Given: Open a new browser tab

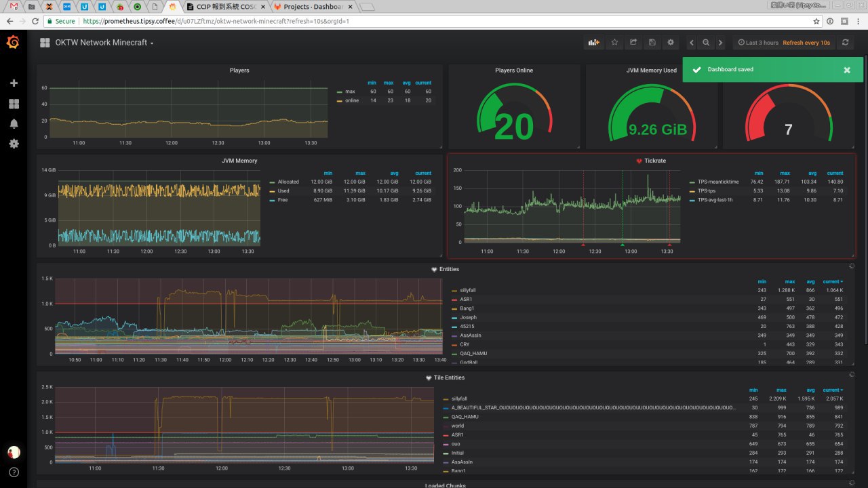Looking at the screenshot, I should click(x=367, y=7).
